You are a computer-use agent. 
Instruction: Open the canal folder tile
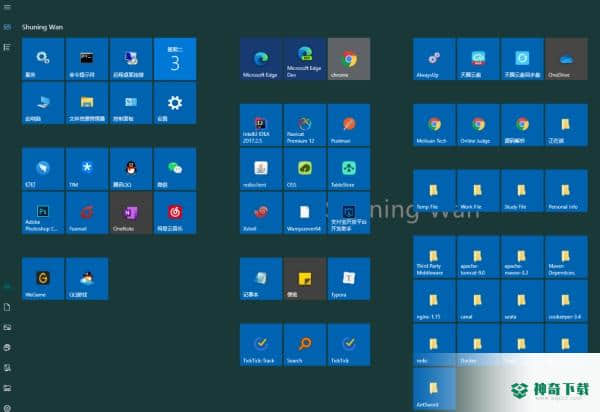(x=478, y=301)
